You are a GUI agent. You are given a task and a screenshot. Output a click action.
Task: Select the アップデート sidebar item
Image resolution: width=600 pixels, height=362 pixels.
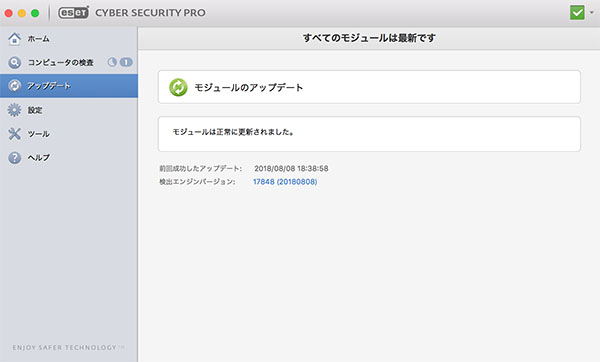pos(69,86)
